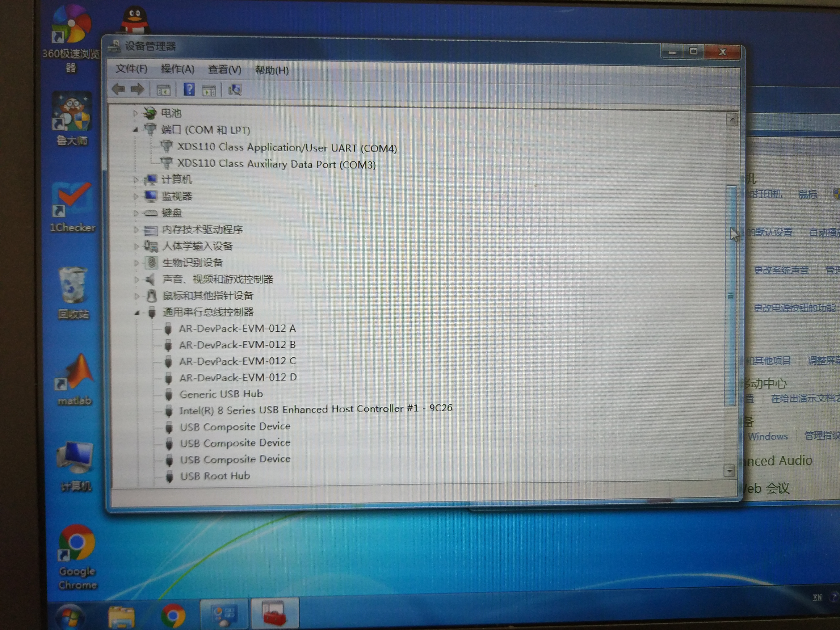Click the Forward arrow toolbar icon

point(138,90)
